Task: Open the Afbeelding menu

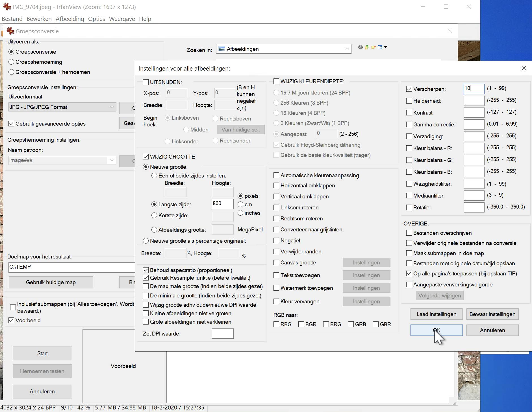Action: tap(70, 19)
